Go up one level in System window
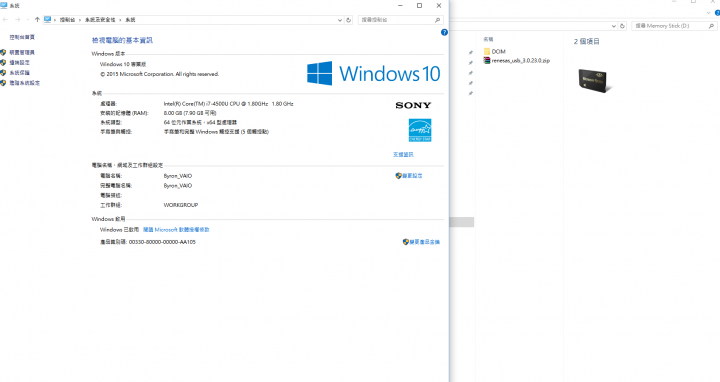The height and width of the screenshot is (382, 720). (x=37, y=20)
